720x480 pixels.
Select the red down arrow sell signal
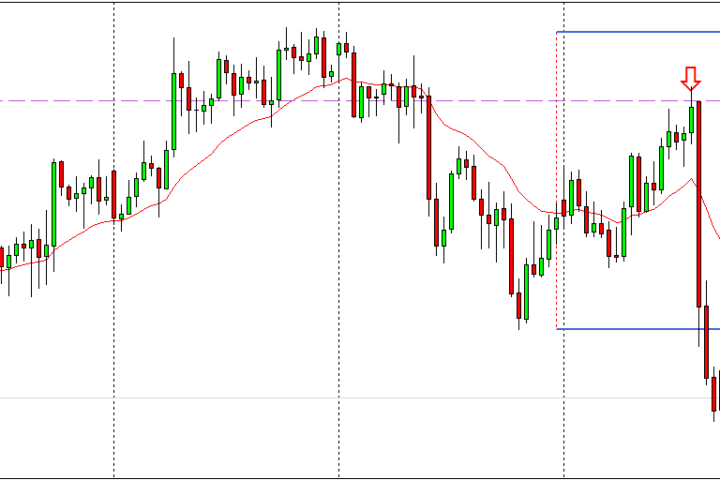[x=691, y=79]
